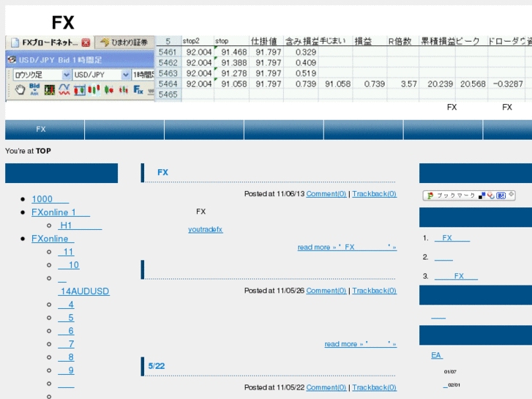Click the P bookmark service icon

click(x=430, y=195)
